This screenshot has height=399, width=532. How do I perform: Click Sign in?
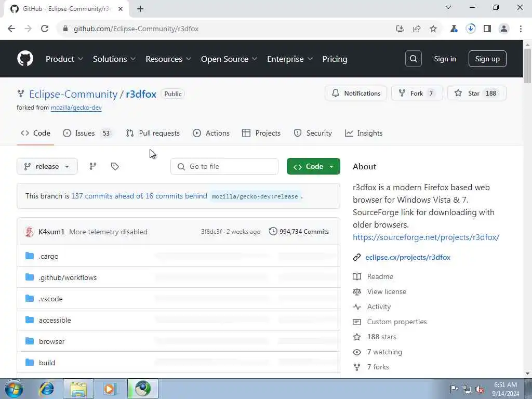pos(445,59)
